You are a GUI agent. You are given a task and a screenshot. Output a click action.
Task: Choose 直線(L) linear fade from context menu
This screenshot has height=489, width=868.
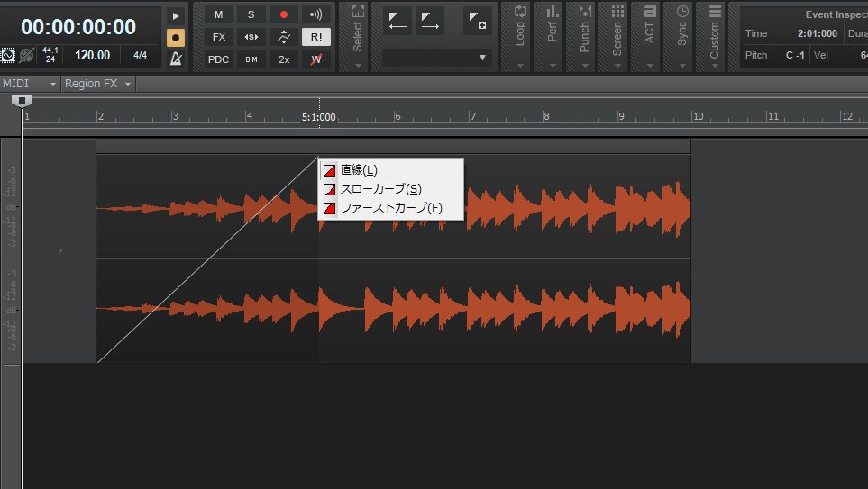[391, 170]
